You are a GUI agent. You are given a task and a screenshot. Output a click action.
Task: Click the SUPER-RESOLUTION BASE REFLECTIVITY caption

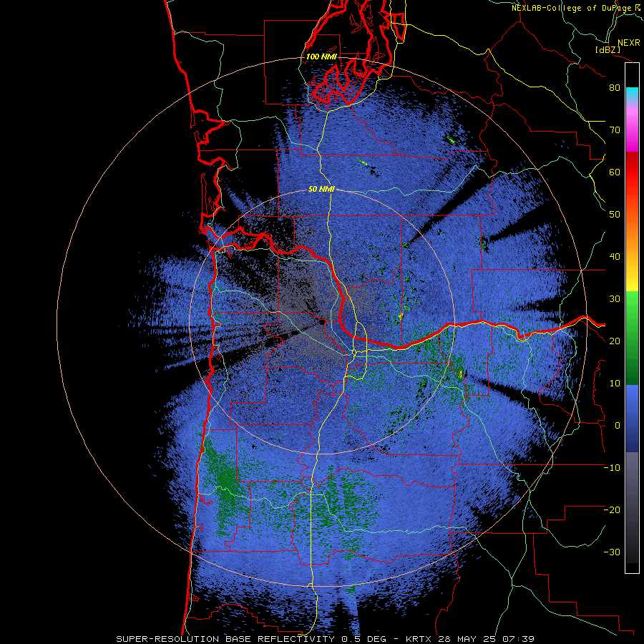coord(225,639)
